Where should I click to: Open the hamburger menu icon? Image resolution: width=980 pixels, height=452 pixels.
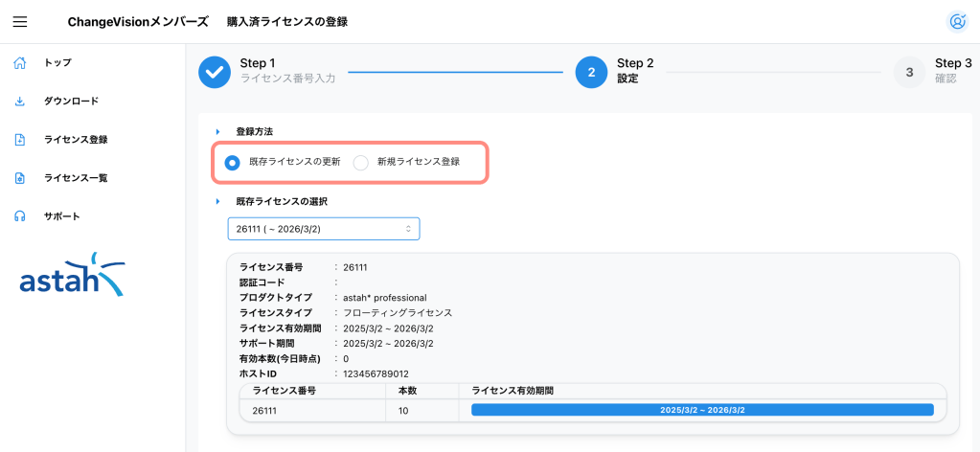click(x=20, y=21)
